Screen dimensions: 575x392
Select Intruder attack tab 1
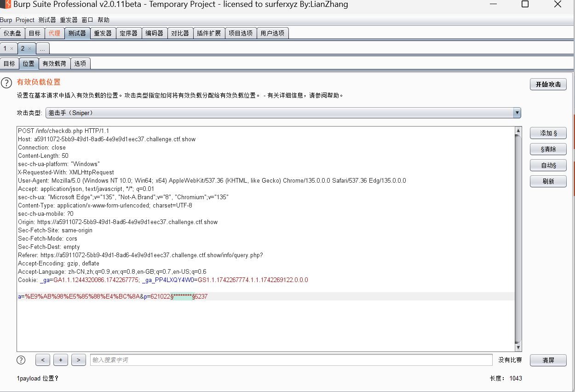[5, 48]
